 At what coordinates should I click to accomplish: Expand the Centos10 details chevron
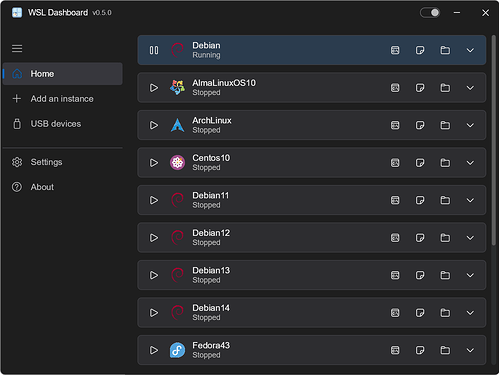tap(470, 163)
